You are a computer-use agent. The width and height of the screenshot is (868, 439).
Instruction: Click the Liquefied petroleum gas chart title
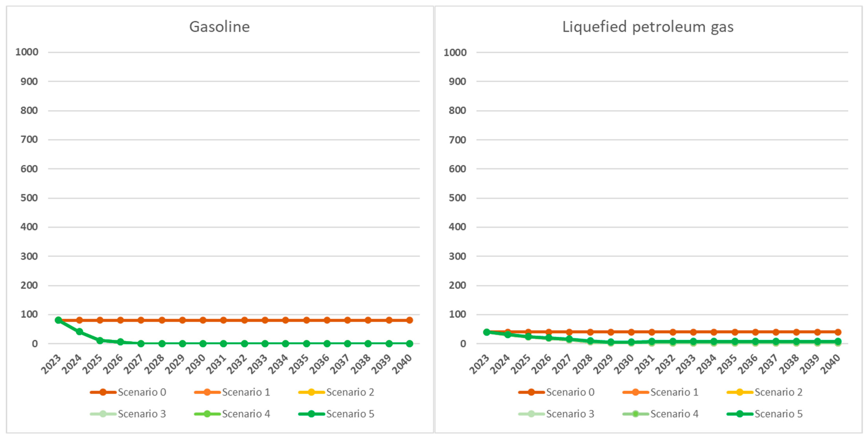648,27
